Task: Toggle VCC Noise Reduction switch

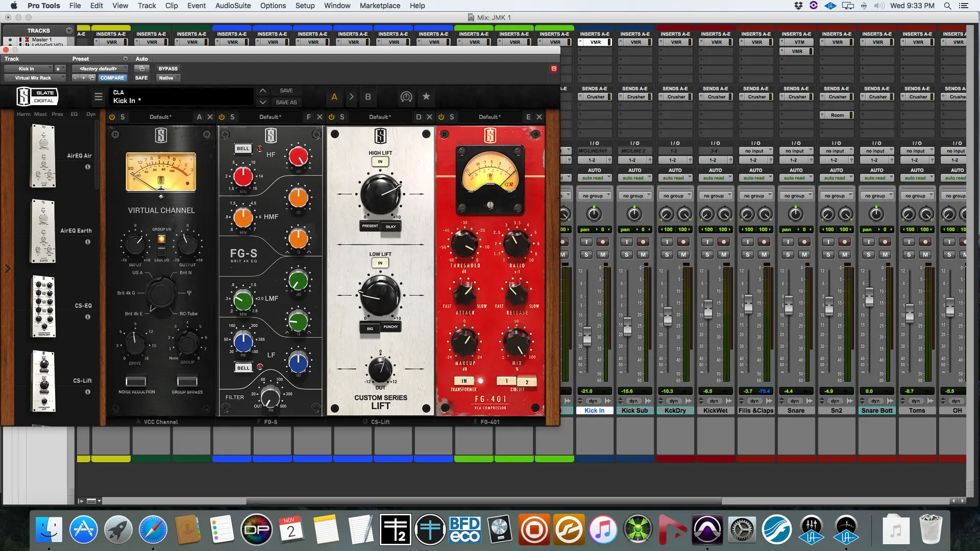Action: pyautogui.click(x=136, y=381)
